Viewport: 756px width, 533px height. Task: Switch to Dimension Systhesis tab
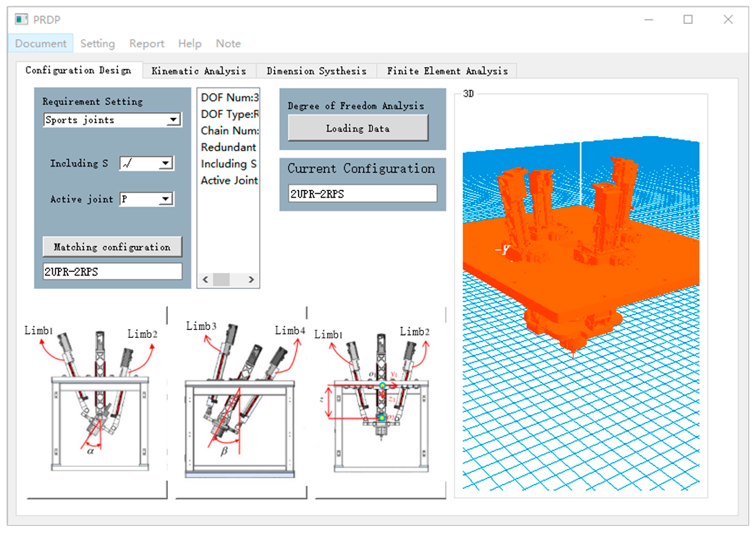click(x=316, y=71)
